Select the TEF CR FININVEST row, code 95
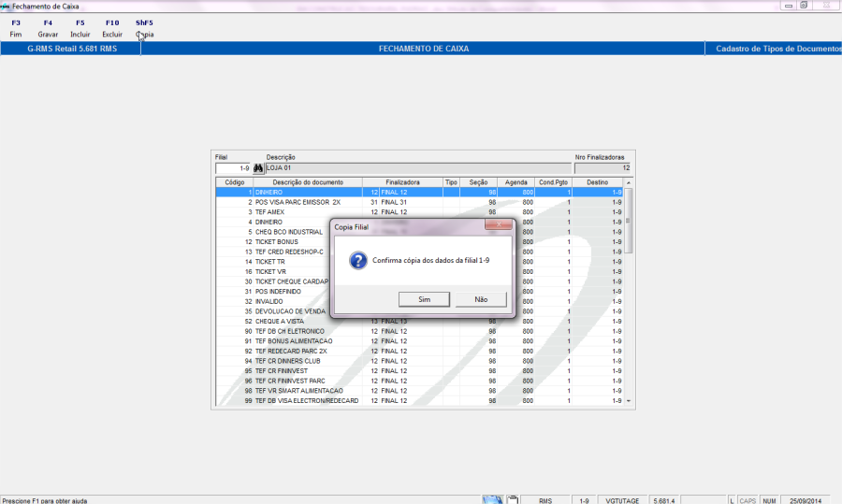The width and height of the screenshot is (842, 504). point(419,371)
